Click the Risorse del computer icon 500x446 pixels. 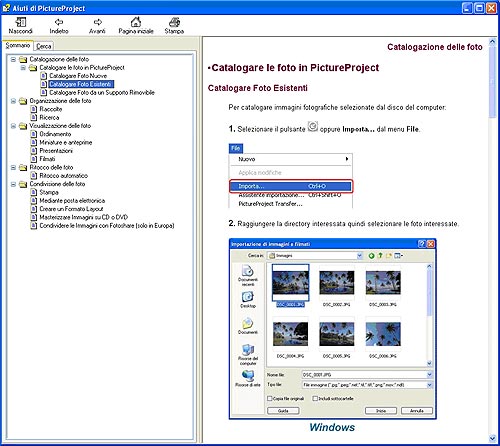248,350
